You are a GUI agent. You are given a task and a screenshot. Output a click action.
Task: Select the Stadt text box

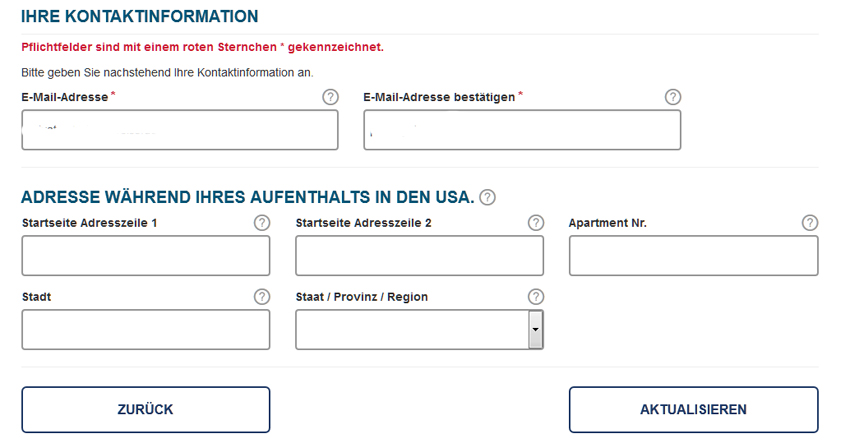pos(146,330)
